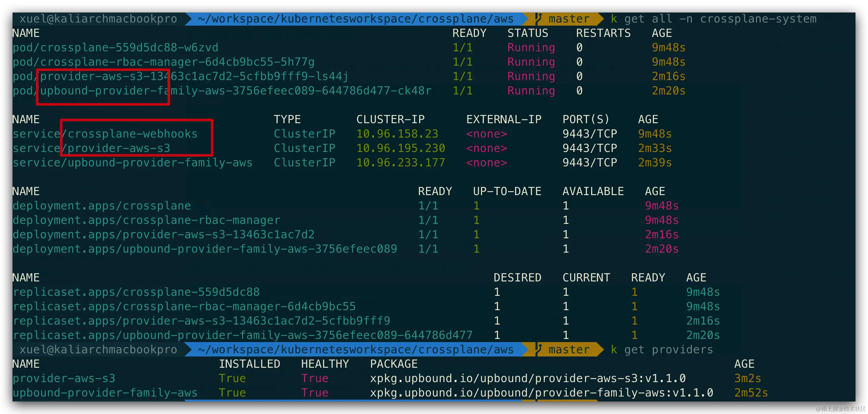Viewport: 868px width, 414px height.
Task: Select cluster IP 10.96.158.23
Action: [x=397, y=134]
